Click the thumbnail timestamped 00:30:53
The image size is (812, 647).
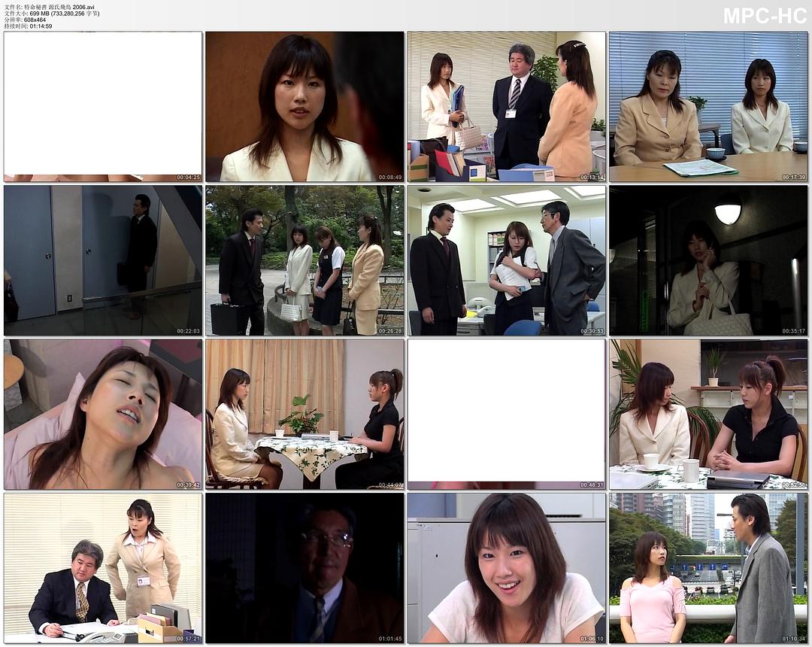click(x=507, y=260)
